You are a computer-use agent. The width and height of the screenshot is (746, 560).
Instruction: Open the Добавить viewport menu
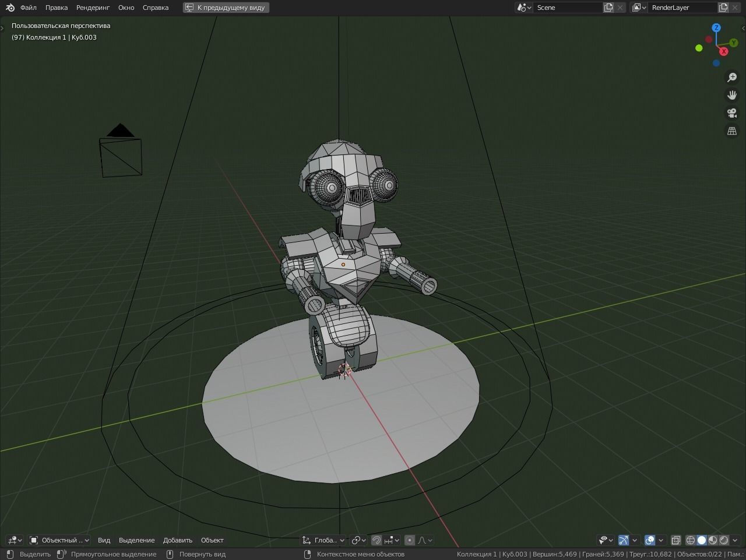pos(178,540)
